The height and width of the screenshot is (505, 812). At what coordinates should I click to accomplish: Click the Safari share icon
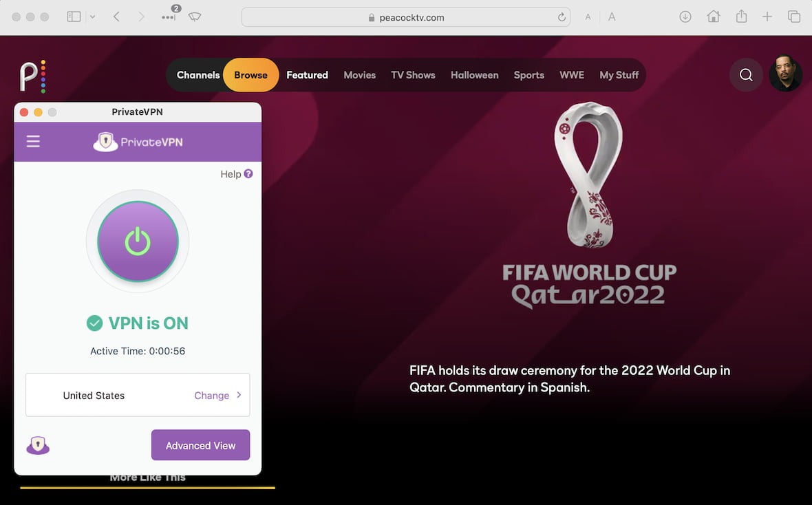[742, 16]
